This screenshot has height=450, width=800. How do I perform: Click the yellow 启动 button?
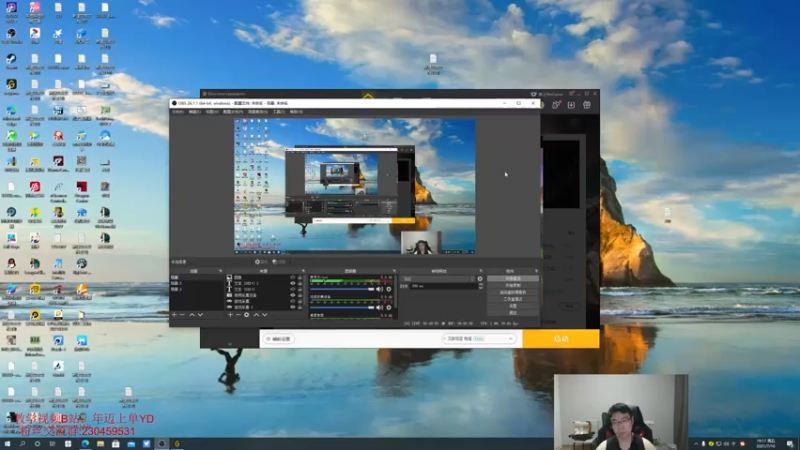coord(561,339)
